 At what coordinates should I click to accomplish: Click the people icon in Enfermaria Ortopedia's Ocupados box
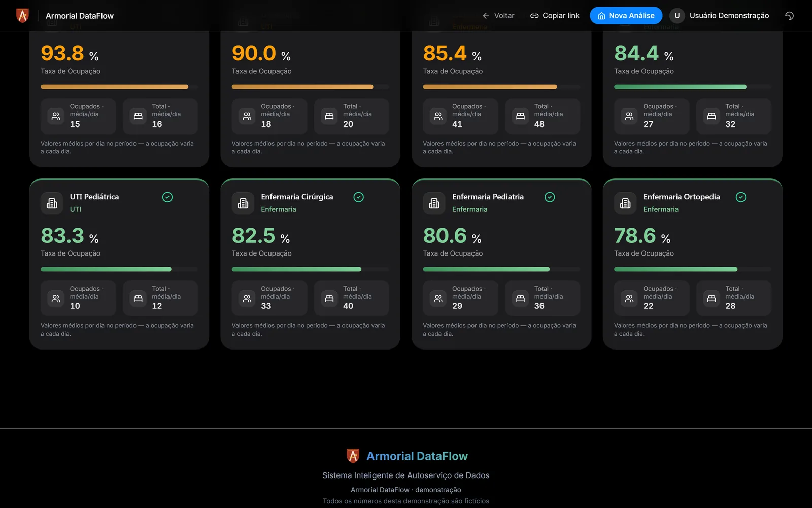629,298
